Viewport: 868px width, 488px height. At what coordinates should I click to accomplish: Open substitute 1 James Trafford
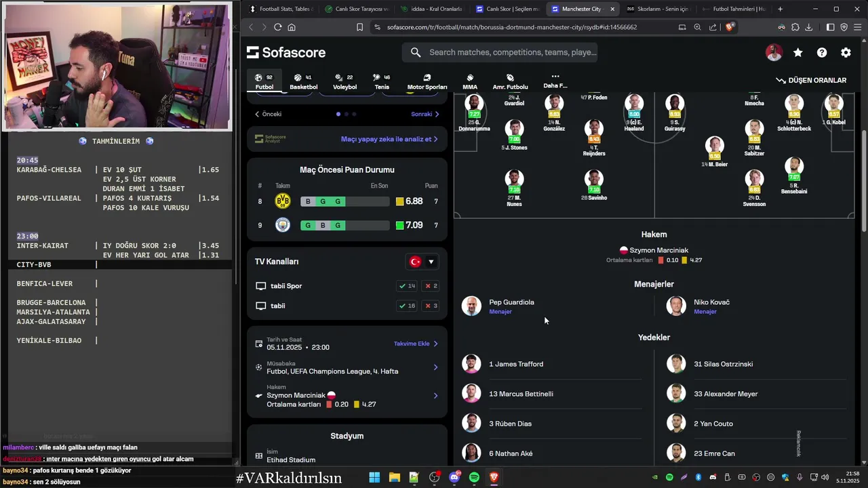tap(553, 364)
